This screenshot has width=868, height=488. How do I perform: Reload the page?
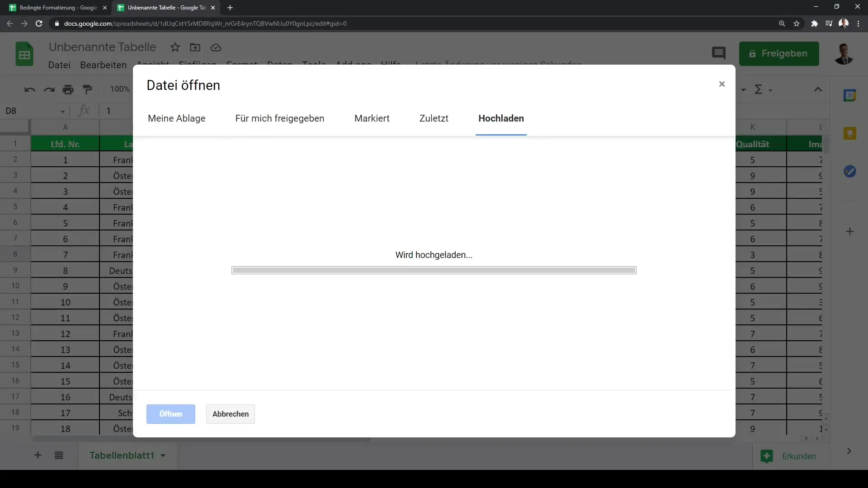pyautogui.click(x=39, y=23)
